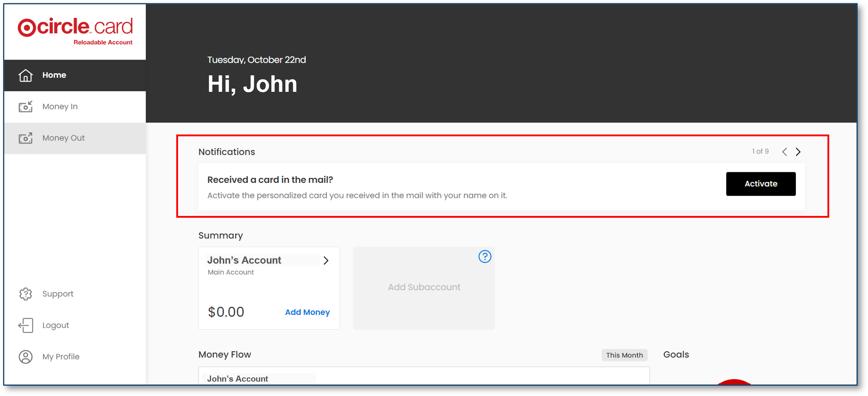Open the This Month period selector
868x396 pixels.
[624, 355]
